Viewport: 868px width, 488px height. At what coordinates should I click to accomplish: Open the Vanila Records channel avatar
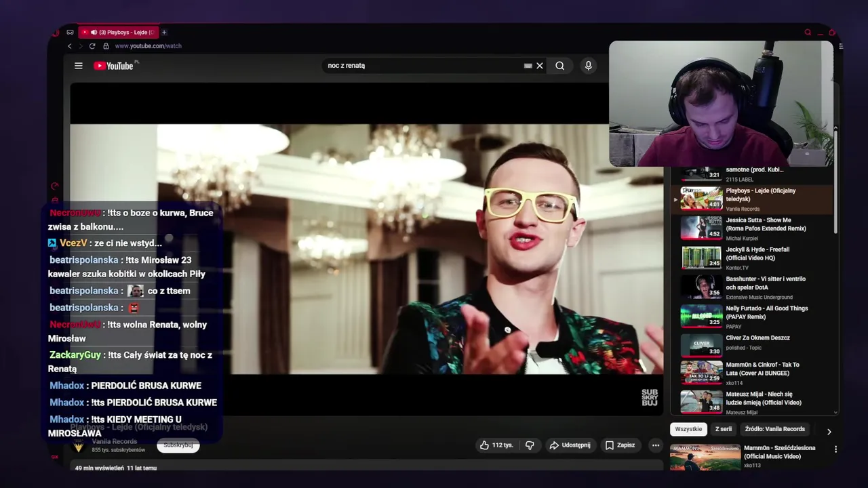click(79, 446)
